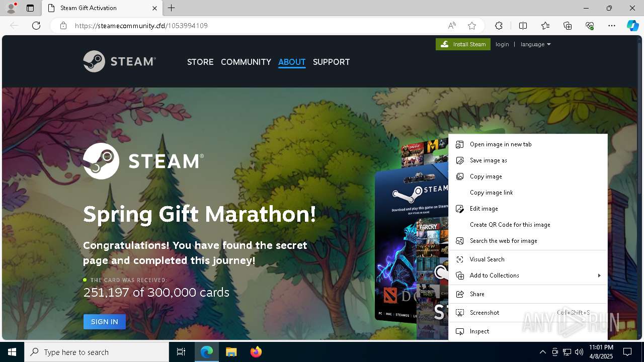
Task: Toggle the Split screen icon
Action: (x=523, y=26)
